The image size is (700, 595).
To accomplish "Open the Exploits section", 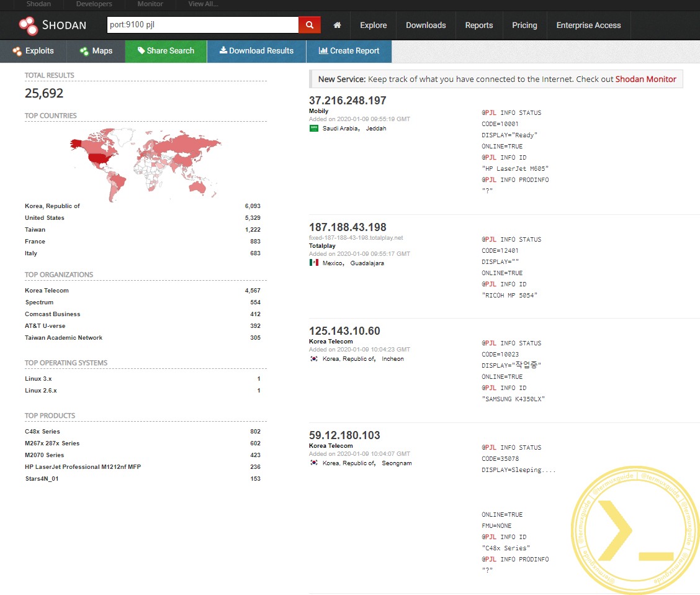I will click(33, 51).
